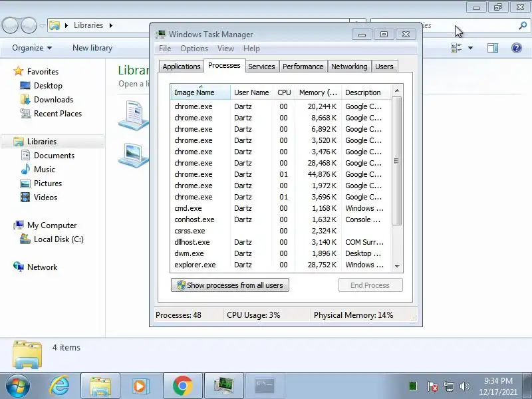
Task: Select the conhost.exe process row
Action: tap(280, 219)
